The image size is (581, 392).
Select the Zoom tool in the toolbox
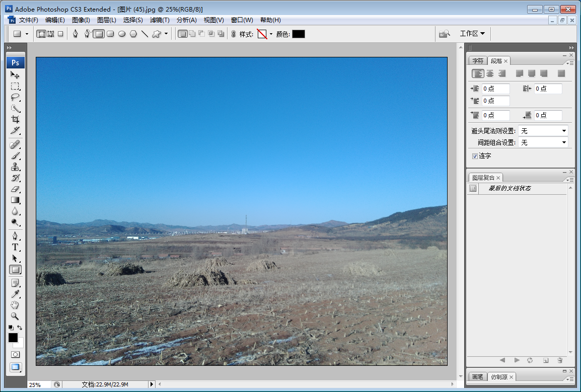pyautogui.click(x=15, y=316)
